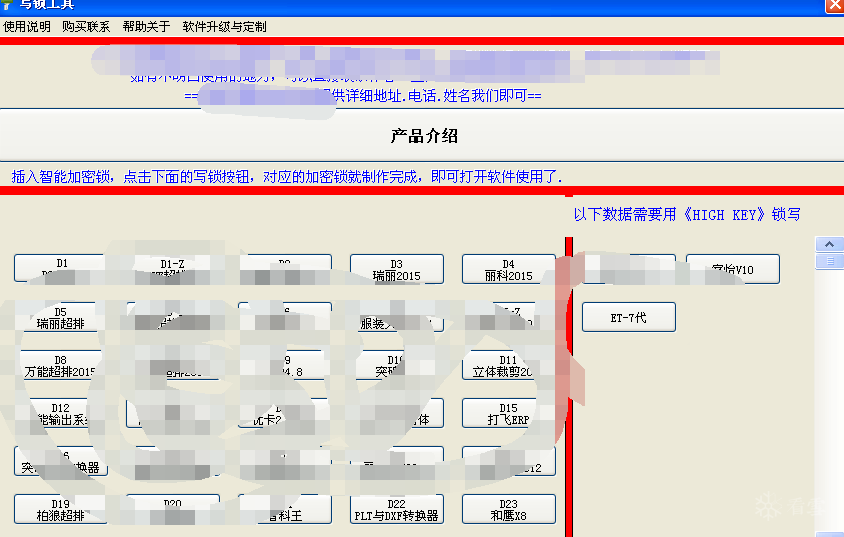Click the D4 丽科2015 button
Viewport: 844px width, 537px height.
[509, 269]
